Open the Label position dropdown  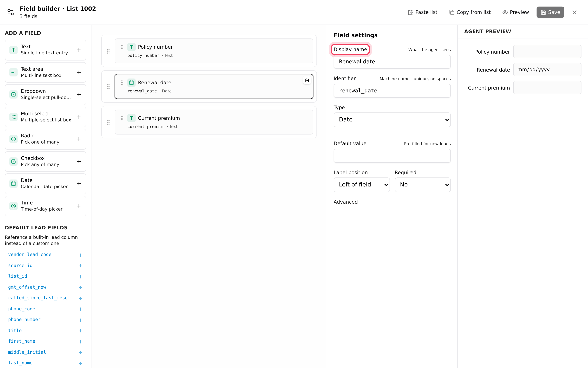[362, 184]
